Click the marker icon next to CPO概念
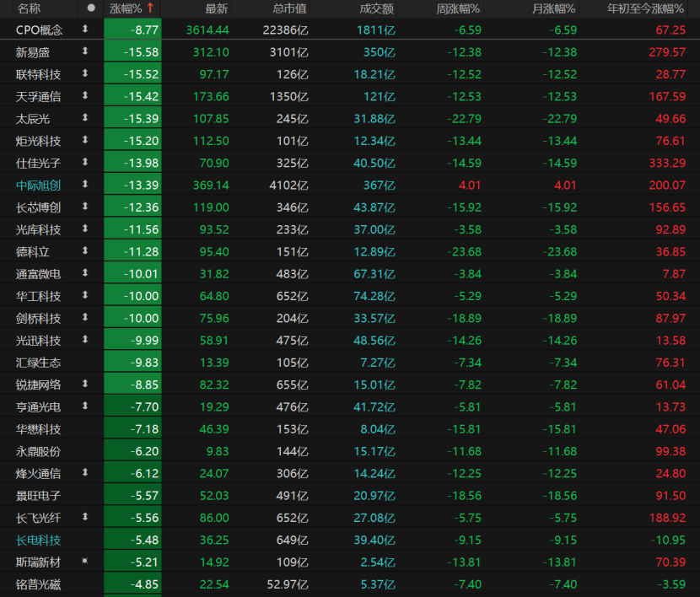 (x=84, y=30)
